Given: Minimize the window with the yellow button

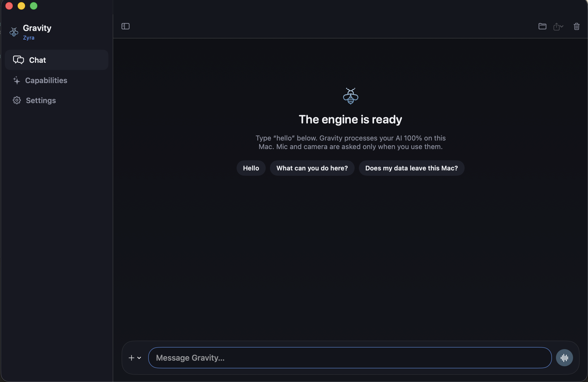Looking at the screenshot, I should (21, 6).
